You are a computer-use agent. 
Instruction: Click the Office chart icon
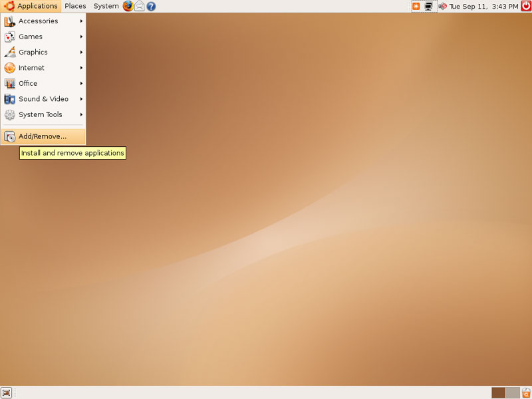coord(9,84)
